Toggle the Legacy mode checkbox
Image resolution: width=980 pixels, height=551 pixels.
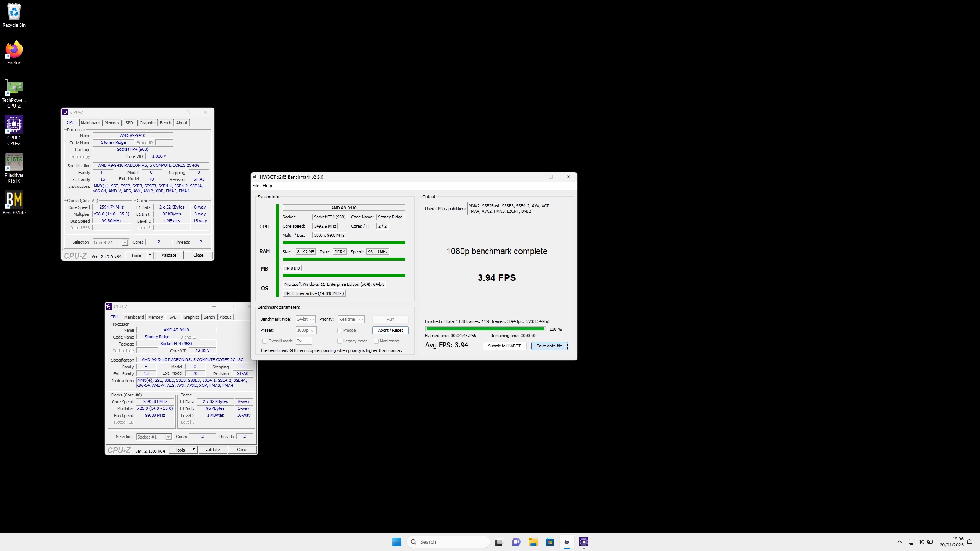pyautogui.click(x=340, y=341)
